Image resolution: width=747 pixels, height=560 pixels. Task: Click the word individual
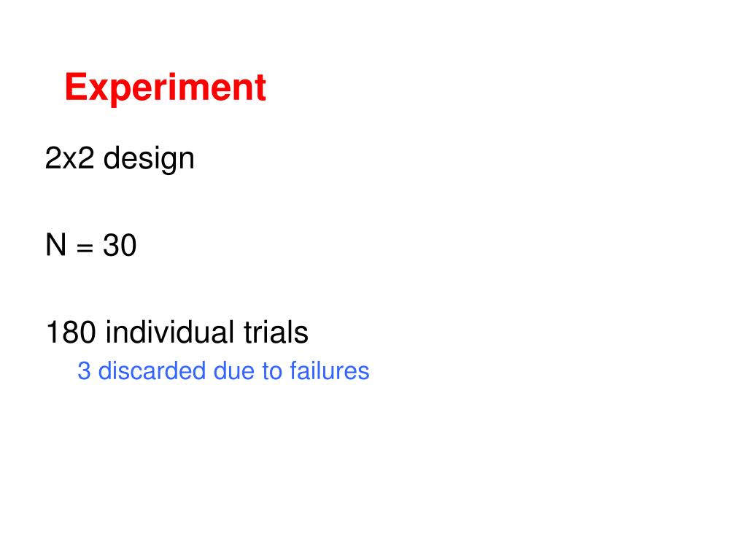(x=169, y=332)
